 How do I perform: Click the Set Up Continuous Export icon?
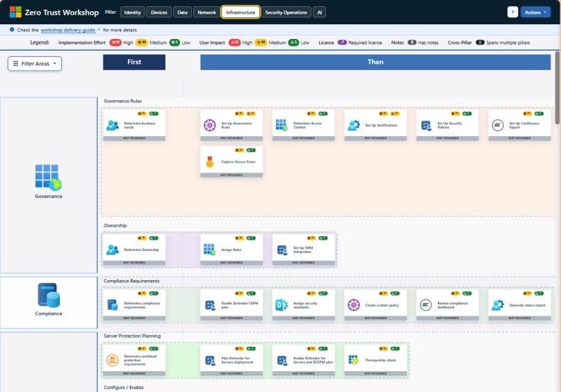pos(497,125)
